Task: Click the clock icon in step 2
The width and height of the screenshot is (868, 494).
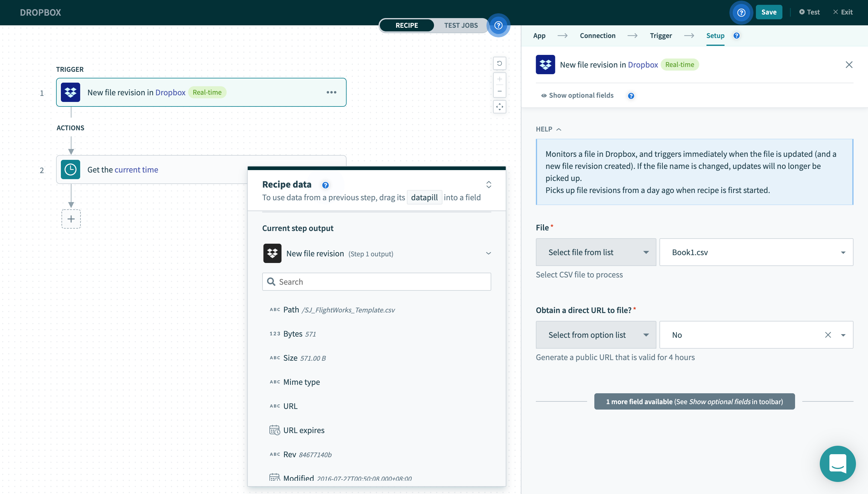Action: [x=71, y=169]
